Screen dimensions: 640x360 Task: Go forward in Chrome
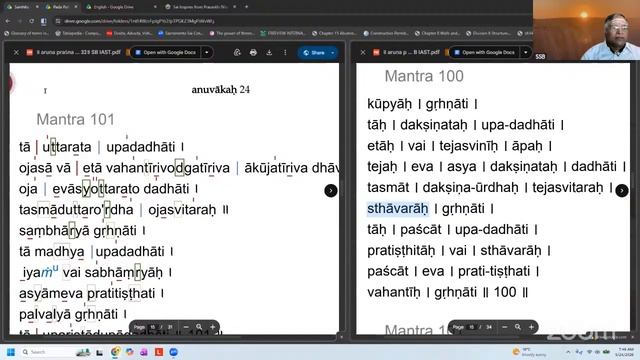[x=20, y=21]
